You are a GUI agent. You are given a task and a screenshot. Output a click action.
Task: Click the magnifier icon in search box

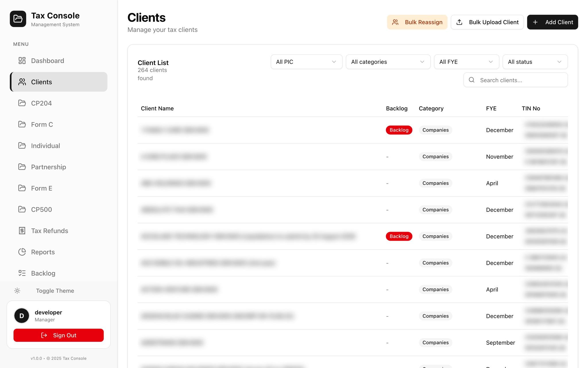tap(472, 80)
